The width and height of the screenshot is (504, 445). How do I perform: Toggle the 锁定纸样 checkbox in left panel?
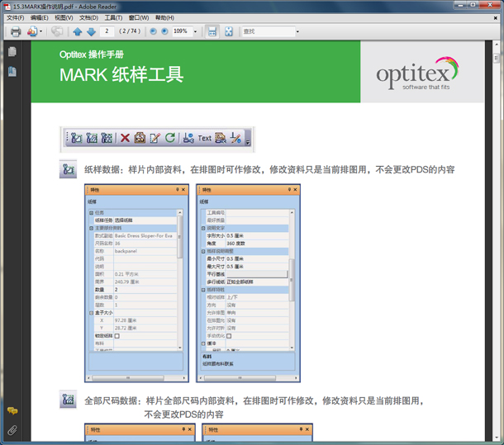[117, 336]
